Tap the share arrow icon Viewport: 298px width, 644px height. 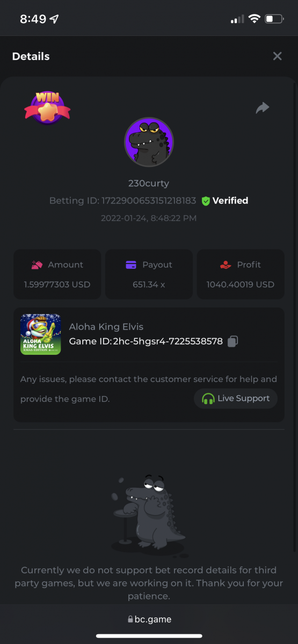262,108
